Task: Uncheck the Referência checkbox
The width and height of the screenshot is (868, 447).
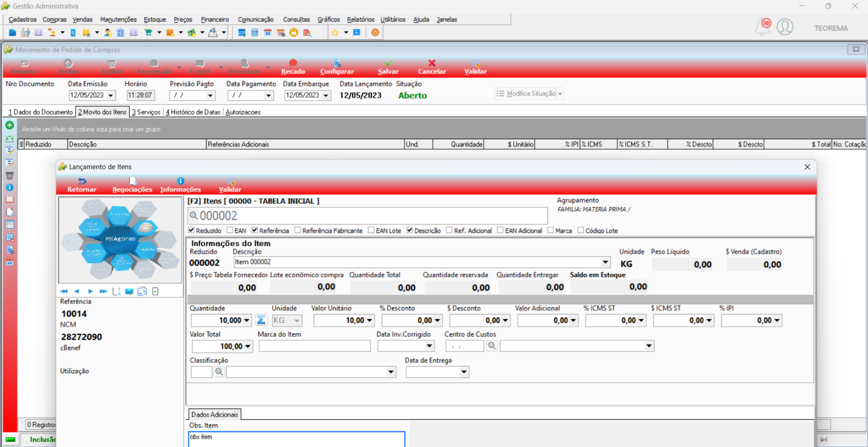Action: 255,230
